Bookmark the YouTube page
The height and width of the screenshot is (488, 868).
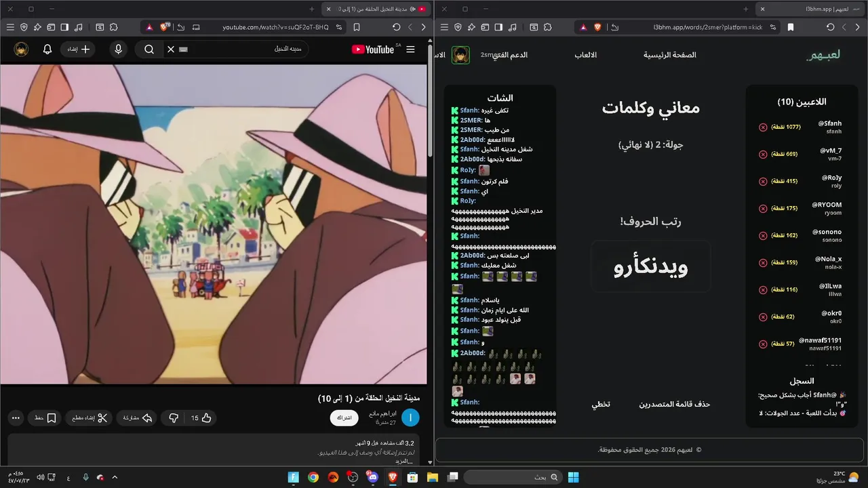tap(357, 27)
